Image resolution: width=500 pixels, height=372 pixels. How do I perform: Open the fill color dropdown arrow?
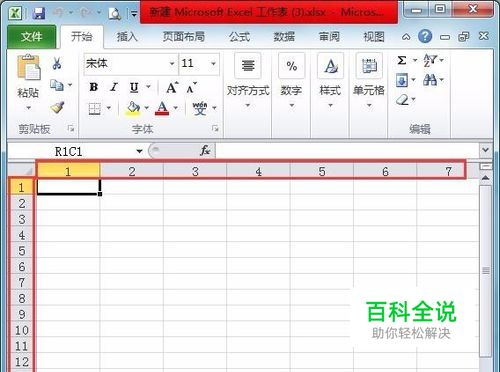(x=146, y=108)
